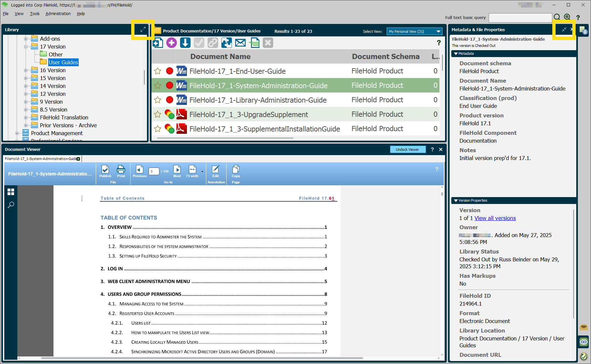Open the Tools menu
This screenshot has height=364, width=591.
[34, 14]
